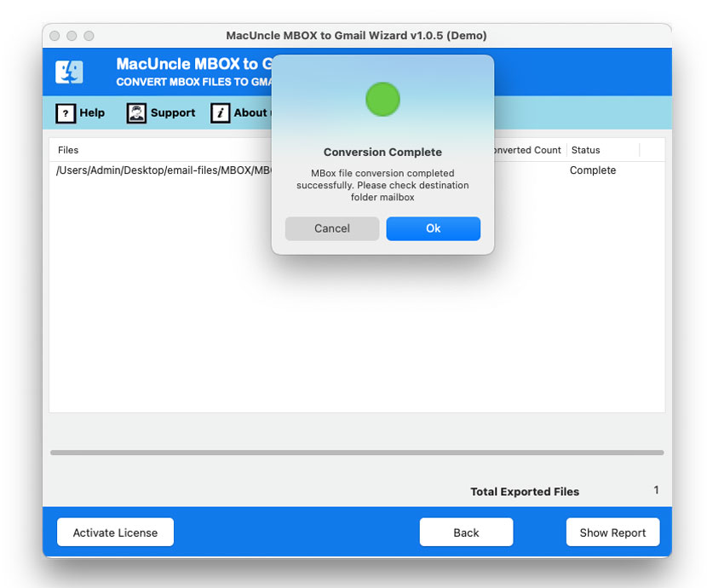Click the About info icon
Viewport: 707px width, 588px height.
220,113
